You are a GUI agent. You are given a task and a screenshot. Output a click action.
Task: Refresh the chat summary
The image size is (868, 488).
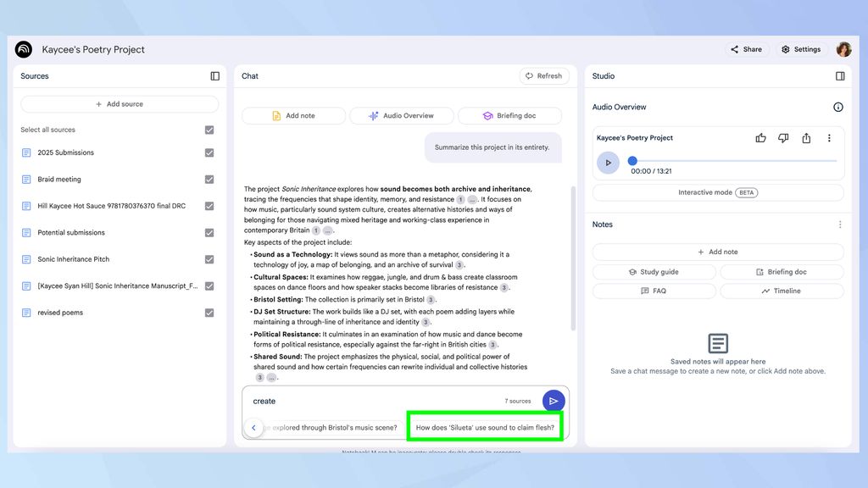tap(544, 75)
